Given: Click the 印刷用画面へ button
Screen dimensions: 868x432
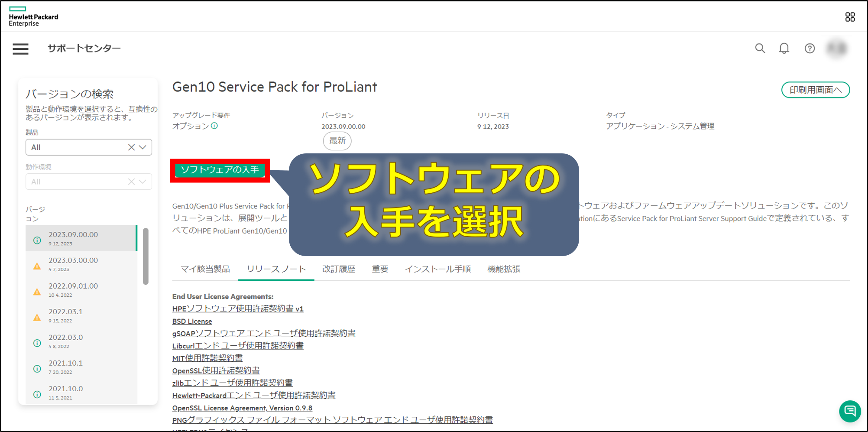Looking at the screenshot, I should coord(816,90).
